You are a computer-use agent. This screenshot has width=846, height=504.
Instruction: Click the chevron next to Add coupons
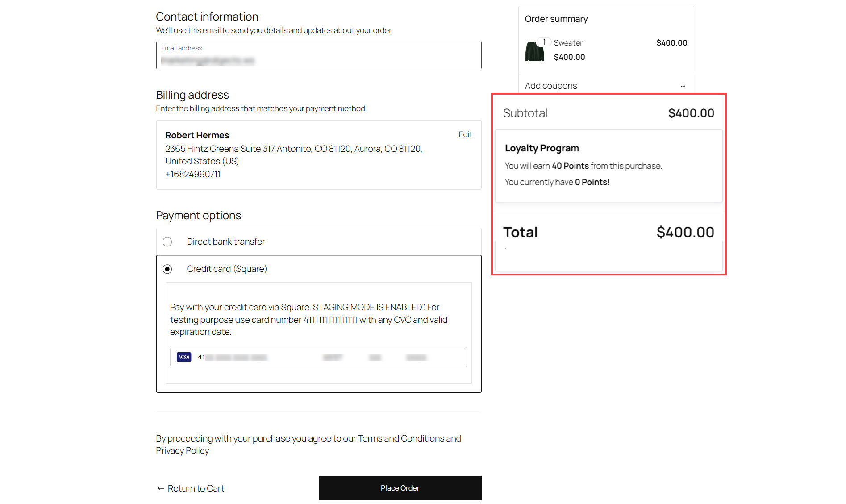[x=683, y=86]
